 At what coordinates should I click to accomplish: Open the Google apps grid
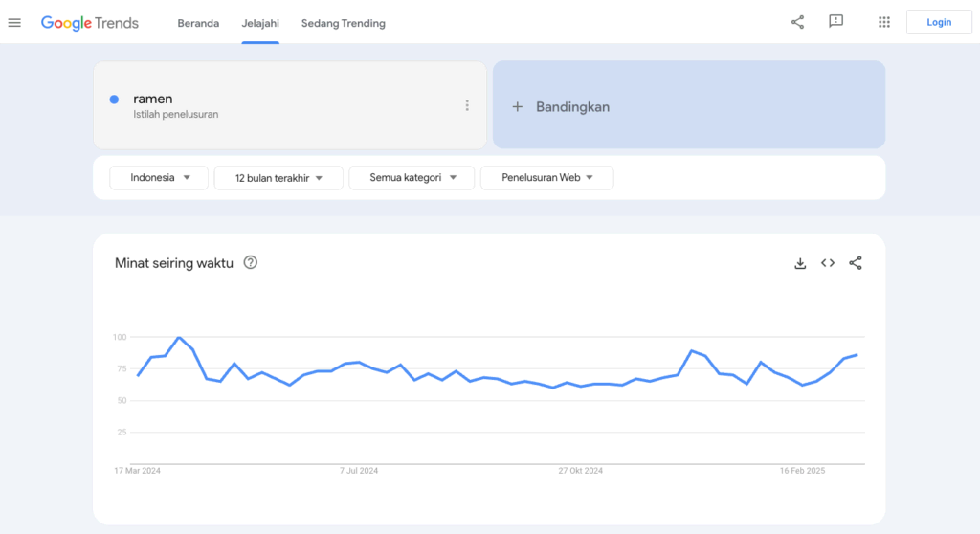pyautogui.click(x=884, y=22)
